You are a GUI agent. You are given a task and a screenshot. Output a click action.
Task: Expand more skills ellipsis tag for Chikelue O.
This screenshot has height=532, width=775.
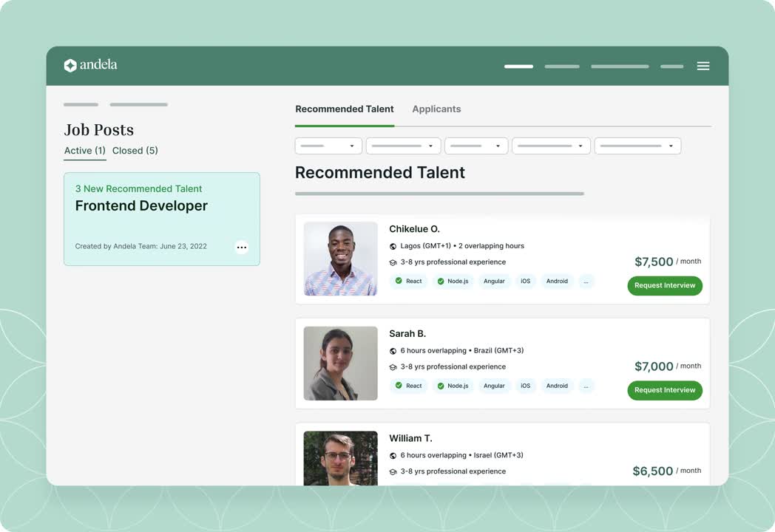(586, 282)
